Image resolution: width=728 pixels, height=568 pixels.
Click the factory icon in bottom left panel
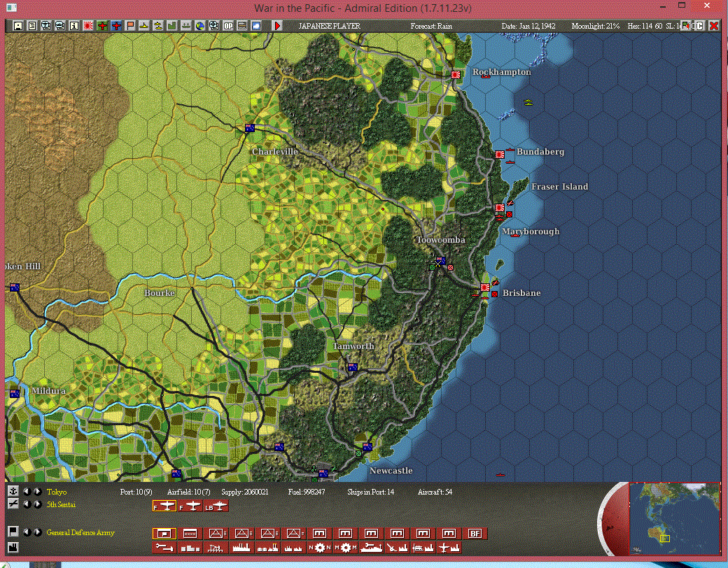click(x=13, y=547)
